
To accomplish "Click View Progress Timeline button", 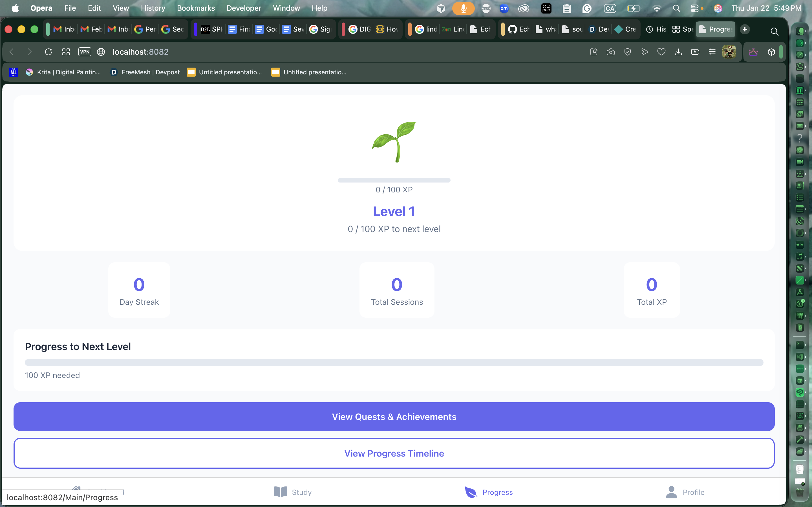I will 394,453.
